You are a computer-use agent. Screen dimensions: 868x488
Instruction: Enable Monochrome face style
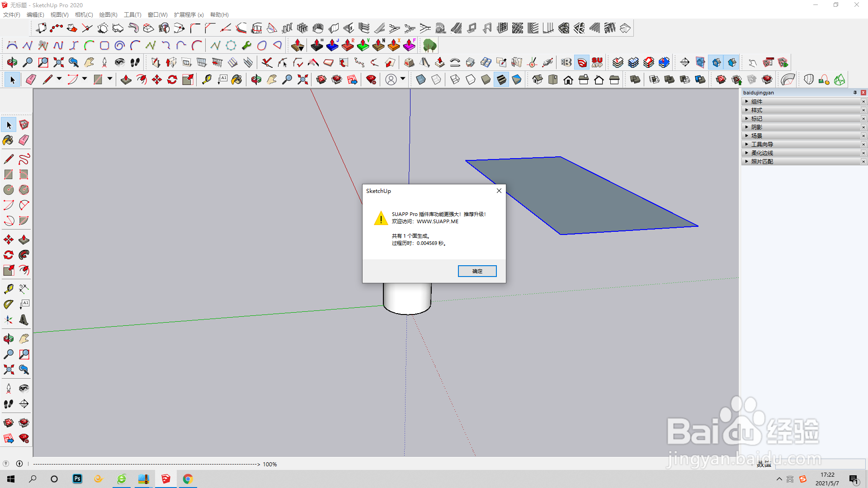pos(517,80)
